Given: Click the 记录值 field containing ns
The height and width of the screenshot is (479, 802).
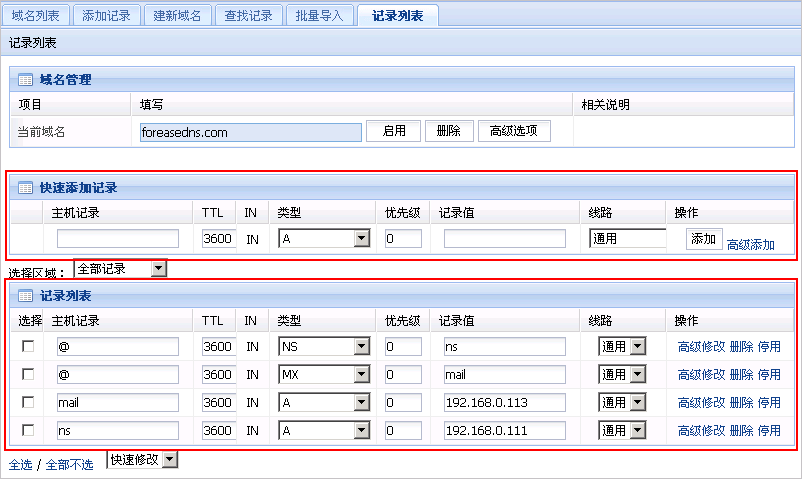Looking at the screenshot, I should tap(505, 346).
